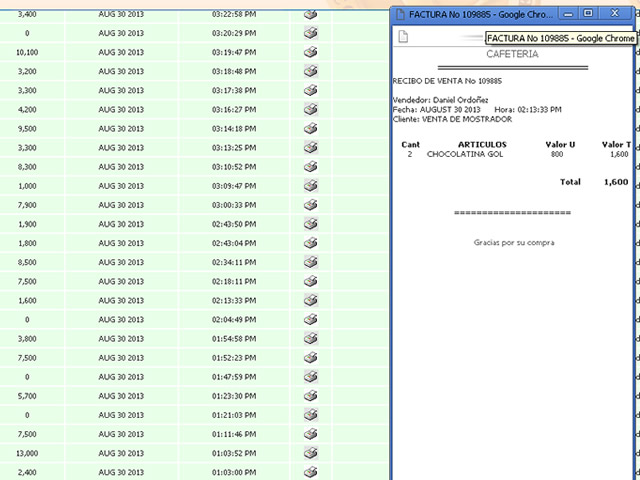Image resolution: width=640 pixels, height=480 pixels.
Task: Click the Hora: 02:13:33 PM text
Action: pyautogui.click(x=528, y=109)
